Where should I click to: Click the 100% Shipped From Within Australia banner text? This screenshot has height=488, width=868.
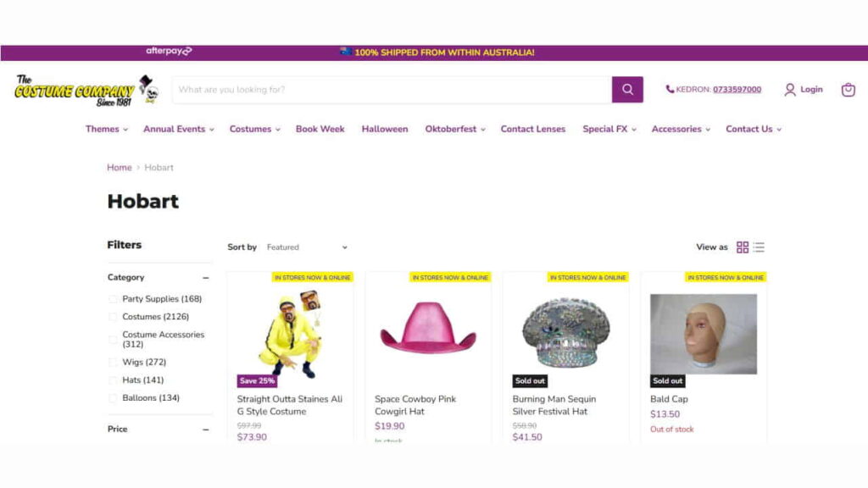click(444, 53)
